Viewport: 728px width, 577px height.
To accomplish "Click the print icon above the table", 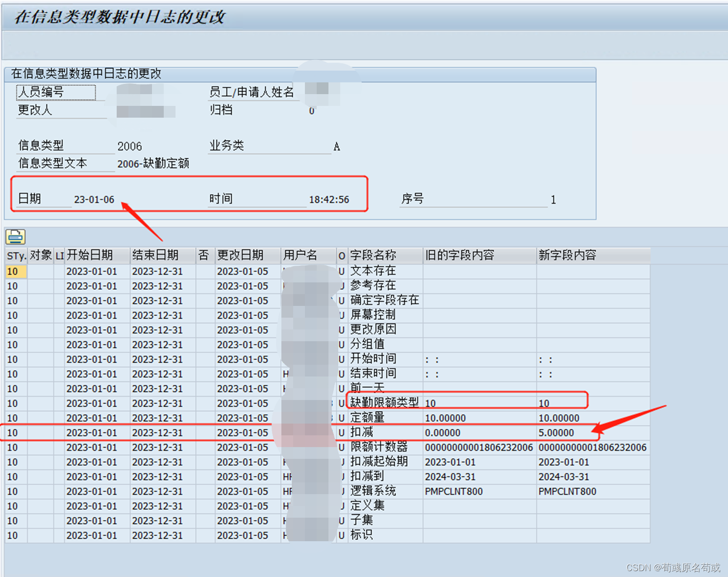I will [x=15, y=237].
